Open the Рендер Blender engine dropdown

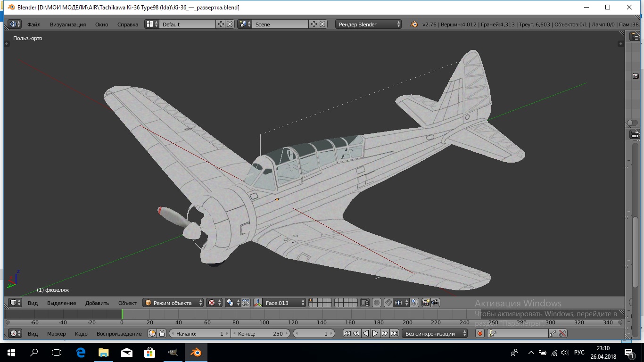369,24
